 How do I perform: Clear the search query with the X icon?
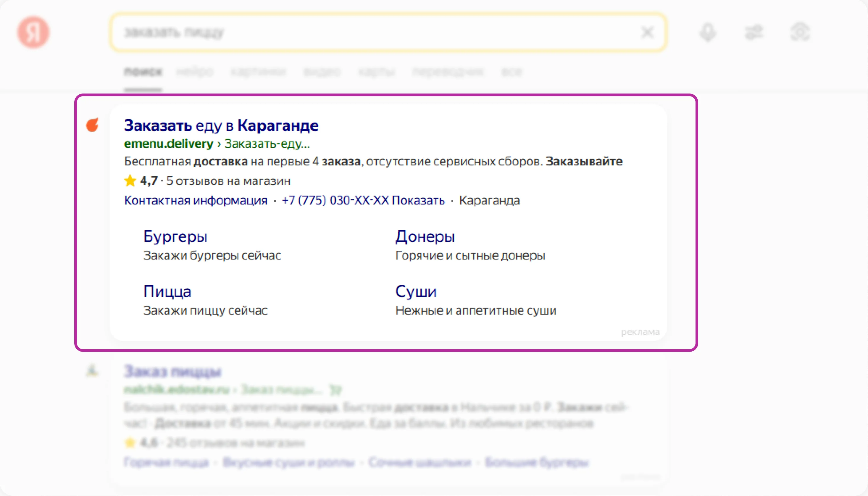(x=647, y=33)
